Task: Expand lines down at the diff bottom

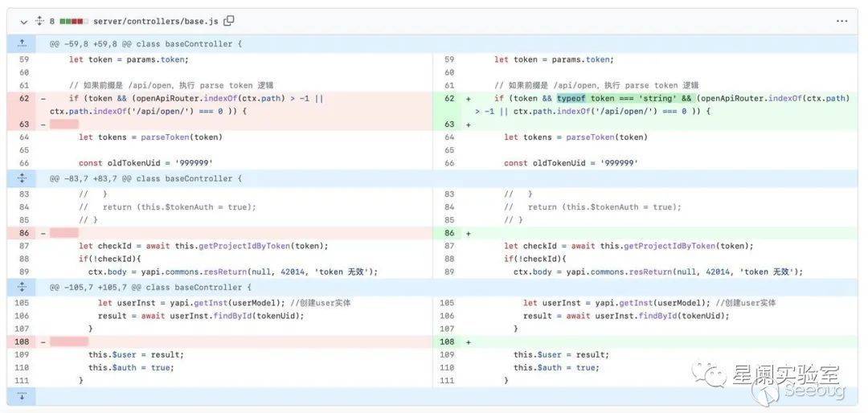Action: coord(22,396)
